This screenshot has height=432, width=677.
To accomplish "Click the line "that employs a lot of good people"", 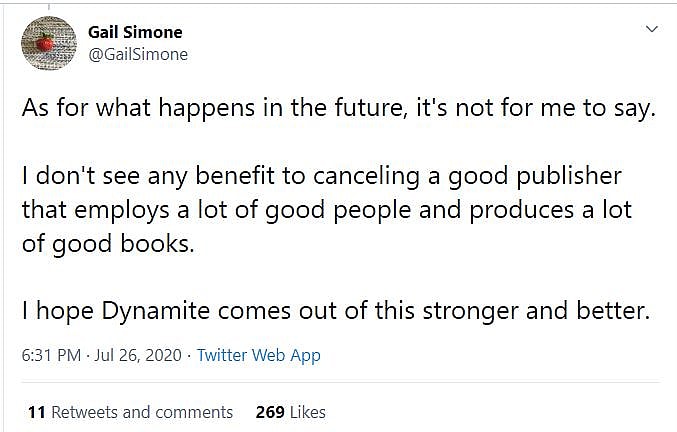I will (321, 210).
